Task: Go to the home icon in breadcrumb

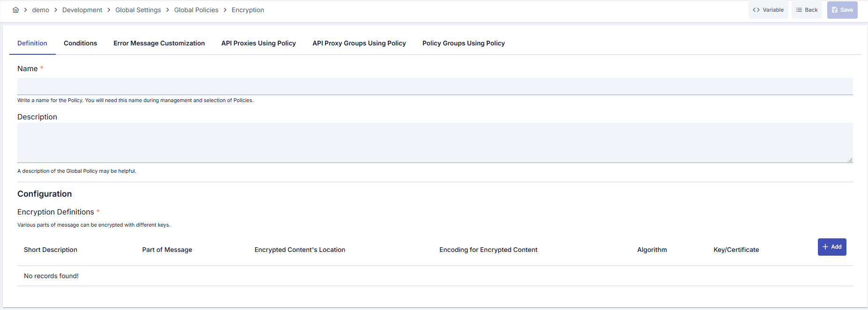Action: point(15,10)
